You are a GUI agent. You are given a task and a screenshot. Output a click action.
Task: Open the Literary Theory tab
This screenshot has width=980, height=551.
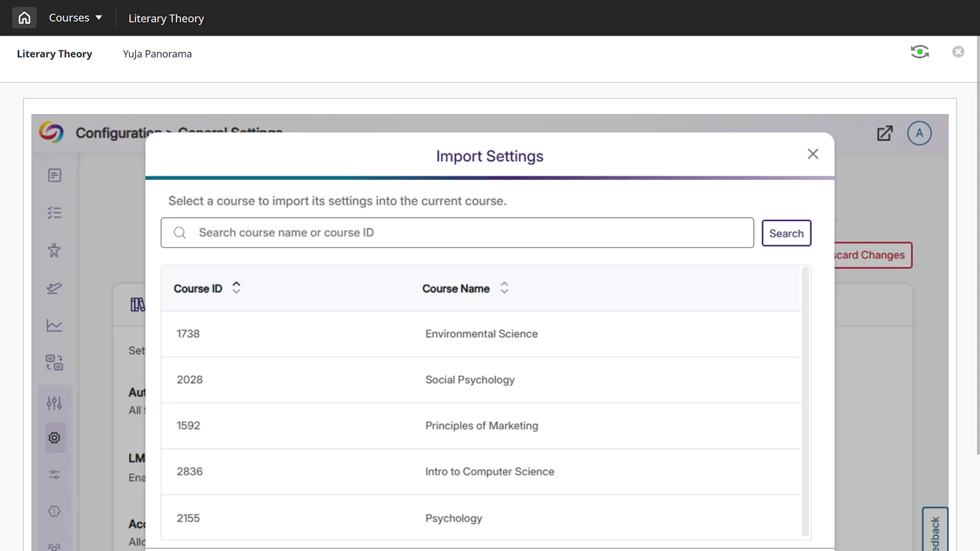point(55,54)
